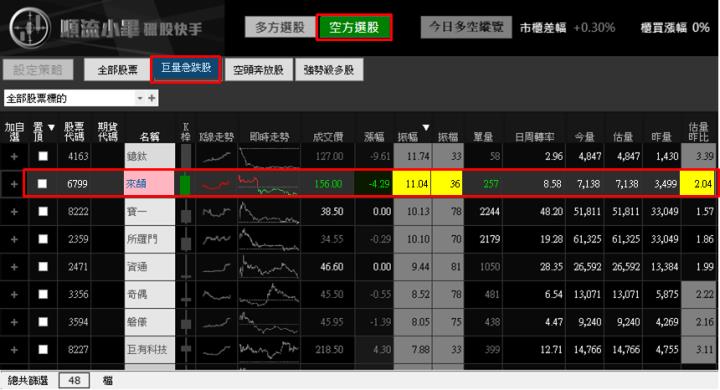Click the candlestick icon for stock 2471
This screenshot has width=720, height=390.
pyautogui.click(x=186, y=267)
